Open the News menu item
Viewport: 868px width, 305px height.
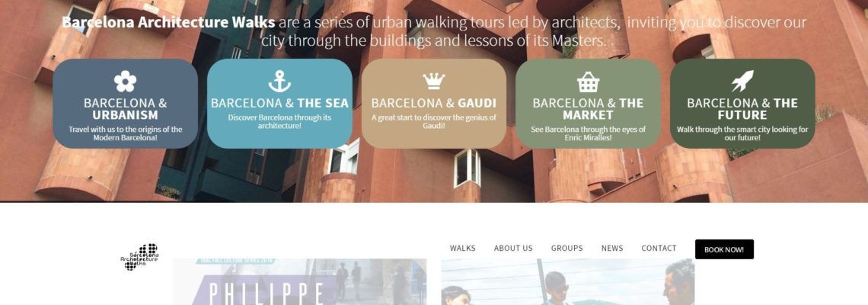click(x=612, y=249)
